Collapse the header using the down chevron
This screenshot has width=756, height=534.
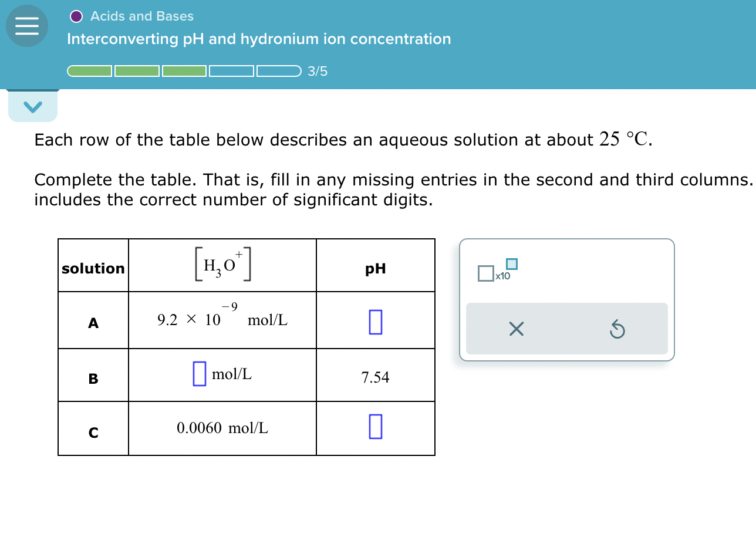point(33,106)
